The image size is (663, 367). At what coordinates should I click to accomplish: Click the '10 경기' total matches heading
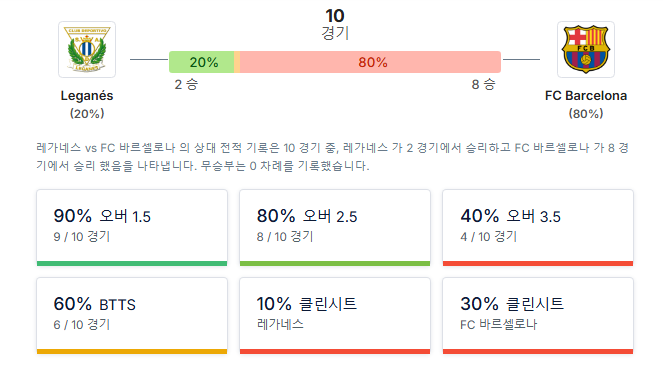click(335, 24)
